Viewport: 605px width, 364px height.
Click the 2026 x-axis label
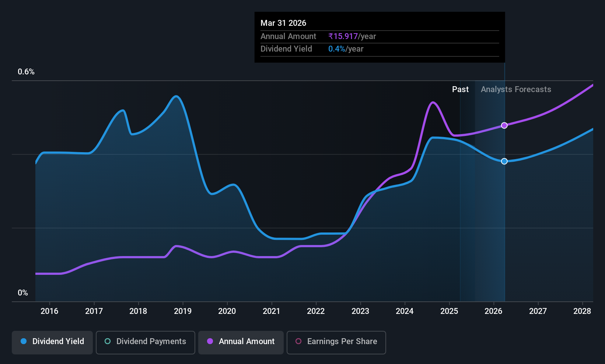pyautogui.click(x=493, y=311)
